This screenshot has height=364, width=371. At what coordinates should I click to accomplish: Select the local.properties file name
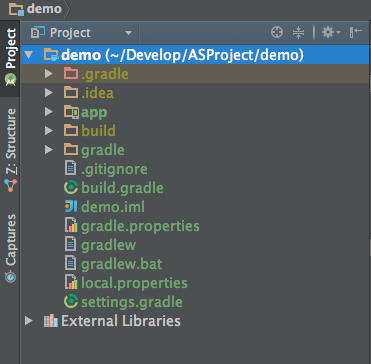pyautogui.click(x=134, y=284)
